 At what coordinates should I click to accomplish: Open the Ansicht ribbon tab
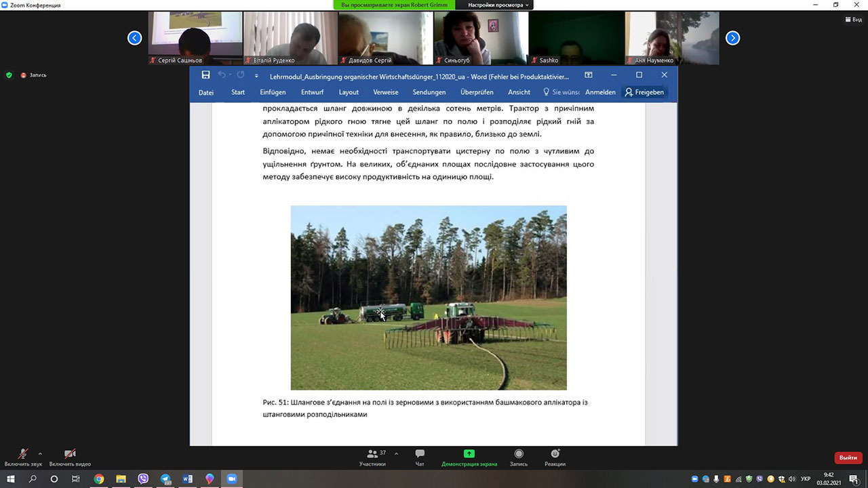point(519,92)
